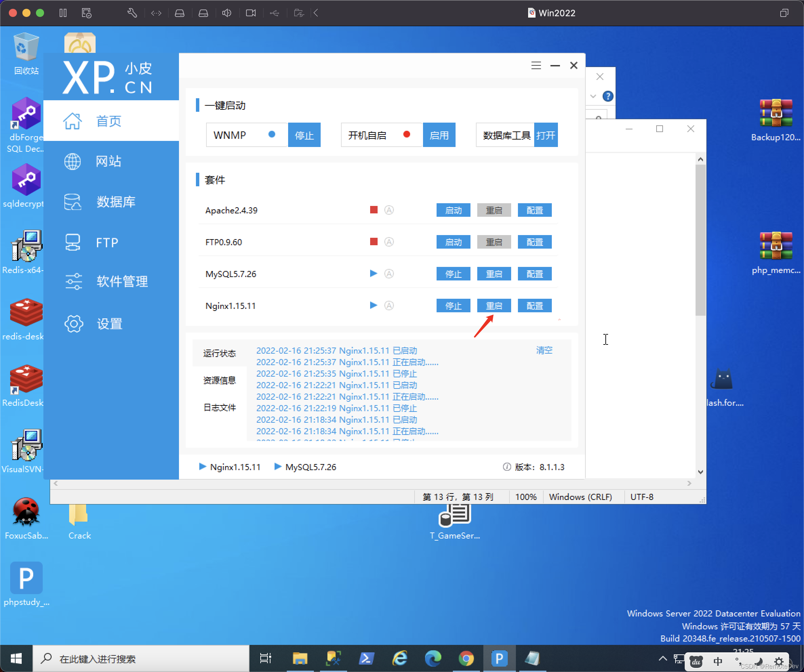Open the hamburger menu in phpstudy window
Viewport: 804px width, 672px height.
(x=536, y=65)
